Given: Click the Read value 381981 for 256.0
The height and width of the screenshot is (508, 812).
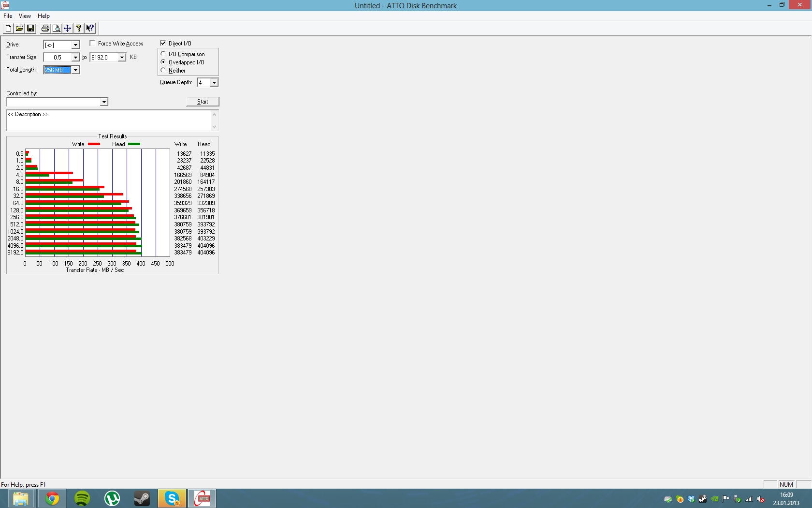Looking at the screenshot, I should click(206, 217).
